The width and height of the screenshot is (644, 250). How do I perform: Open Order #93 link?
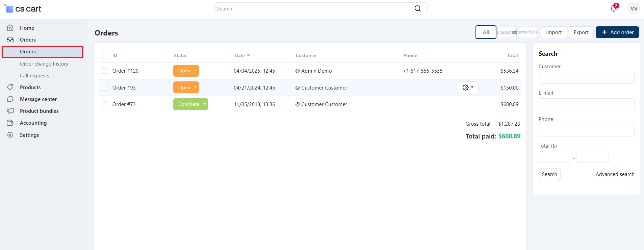124,87
